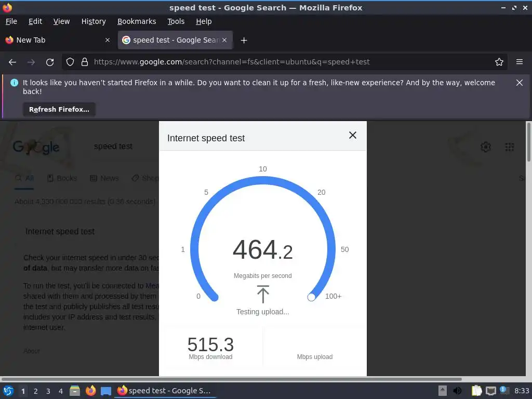Select the speed test Google Search tab
Screen dimensions: 532x399
(x=175, y=40)
